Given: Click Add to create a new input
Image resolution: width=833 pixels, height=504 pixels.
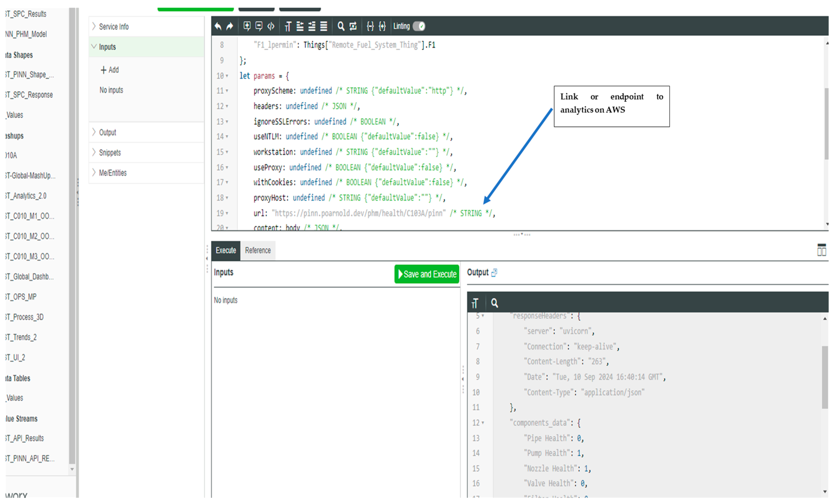Looking at the screenshot, I should pyautogui.click(x=109, y=70).
